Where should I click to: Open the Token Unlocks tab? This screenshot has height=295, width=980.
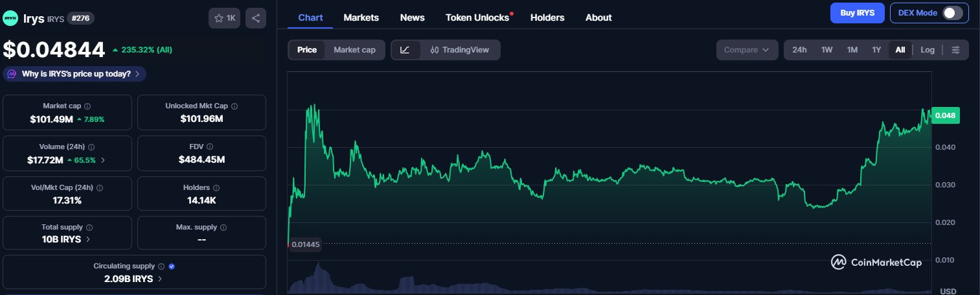[x=478, y=18]
